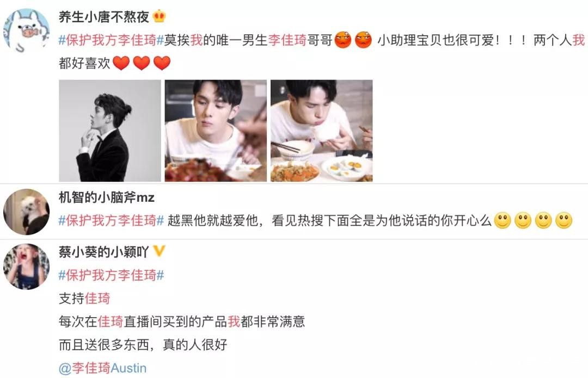Click the first smiley face emoji
This screenshot has height=378, width=588.
[503, 220]
